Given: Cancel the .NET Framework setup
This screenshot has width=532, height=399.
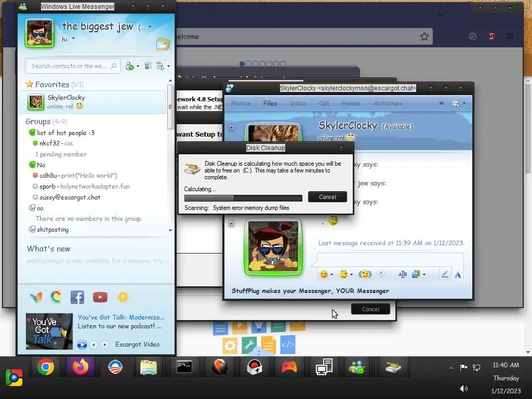Looking at the screenshot, I should click(370, 309).
